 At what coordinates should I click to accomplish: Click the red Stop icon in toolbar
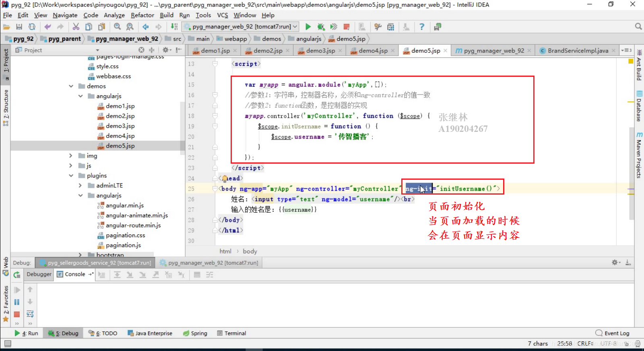click(346, 27)
